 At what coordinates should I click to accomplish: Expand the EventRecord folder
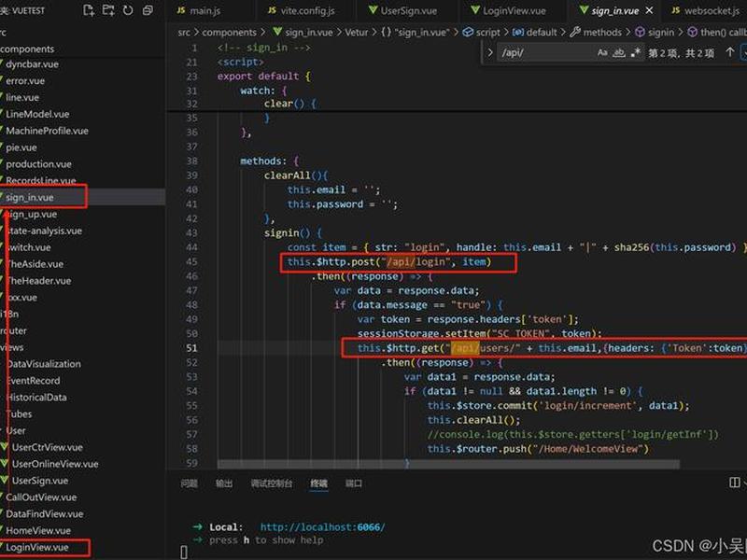pyautogui.click(x=34, y=381)
